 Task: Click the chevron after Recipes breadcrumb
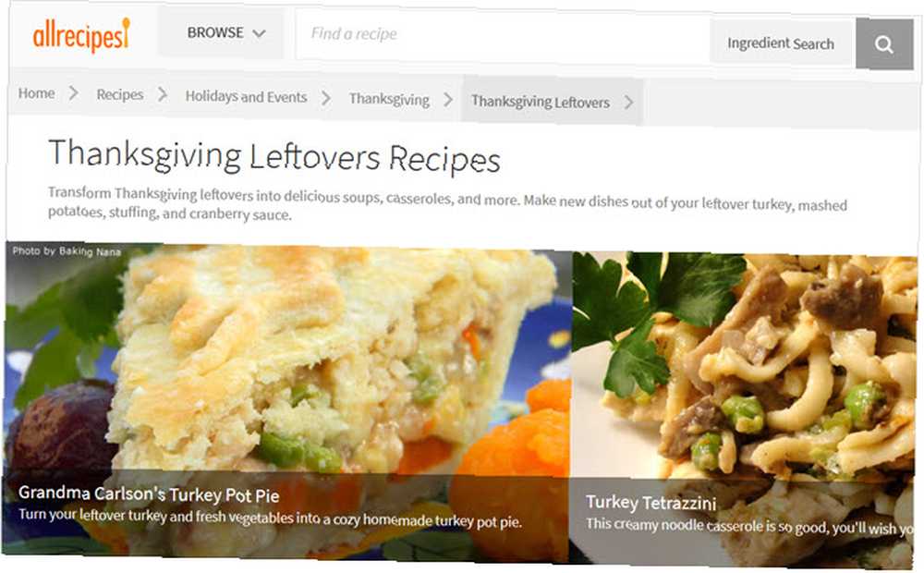coord(163,94)
